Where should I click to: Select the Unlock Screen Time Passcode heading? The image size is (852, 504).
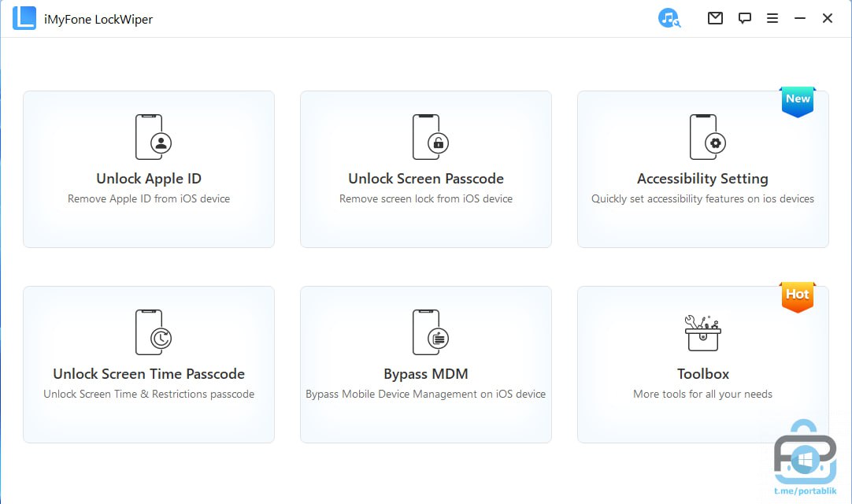pos(149,373)
